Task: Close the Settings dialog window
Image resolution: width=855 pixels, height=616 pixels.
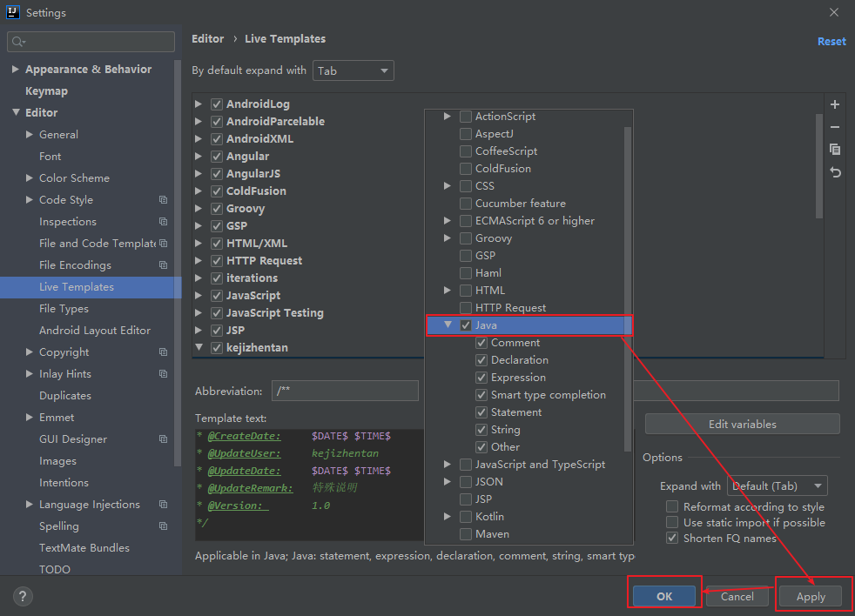Action: pyautogui.click(x=834, y=12)
